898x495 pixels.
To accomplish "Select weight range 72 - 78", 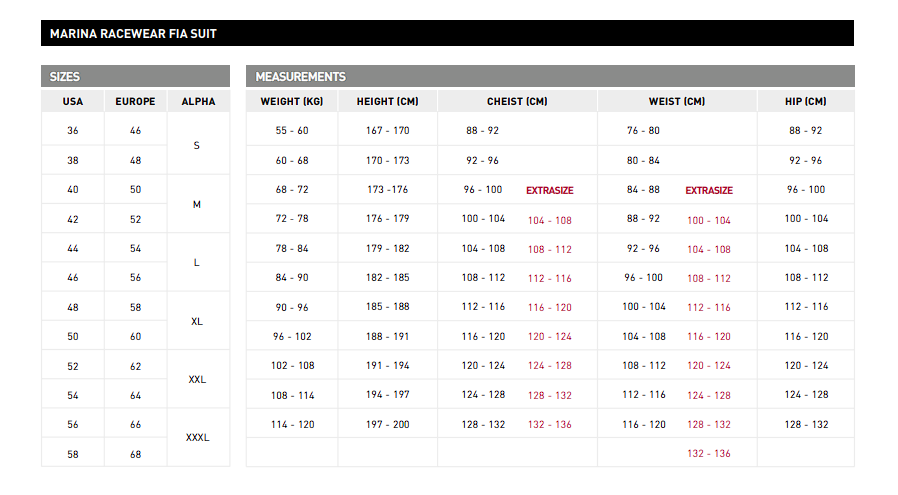I will tap(292, 219).
